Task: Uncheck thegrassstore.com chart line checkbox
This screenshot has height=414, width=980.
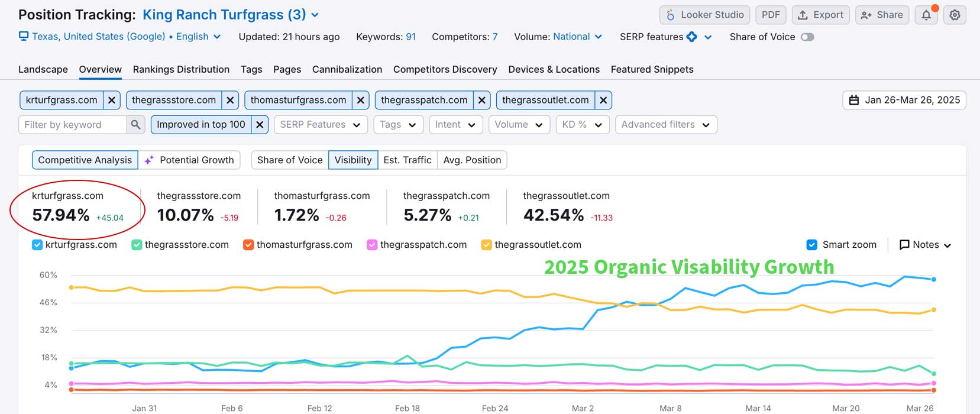Action: pos(137,245)
